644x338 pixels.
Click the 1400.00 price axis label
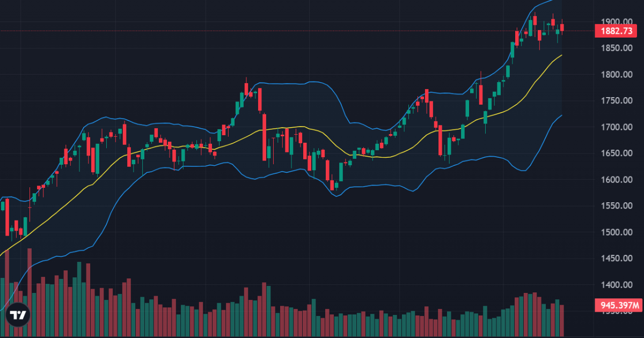click(616, 285)
